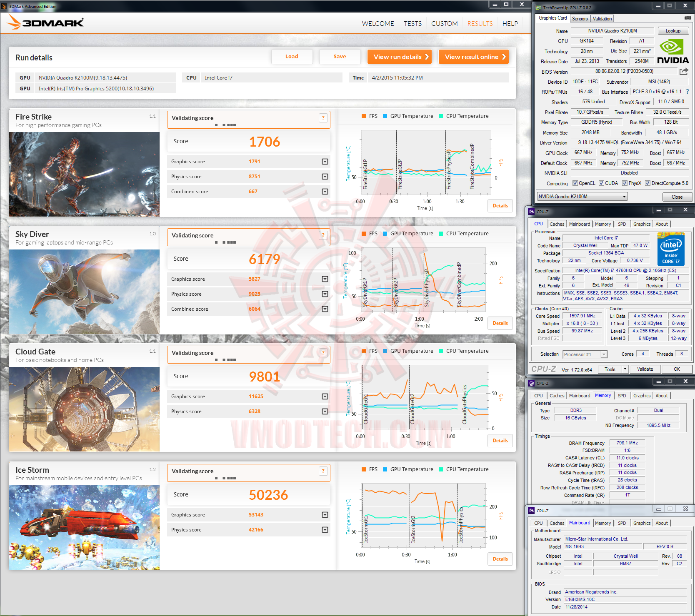Image resolution: width=695 pixels, height=616 pixels.
Task: Click the CPU-Z Validate button
Action: (x=645, y=369)
